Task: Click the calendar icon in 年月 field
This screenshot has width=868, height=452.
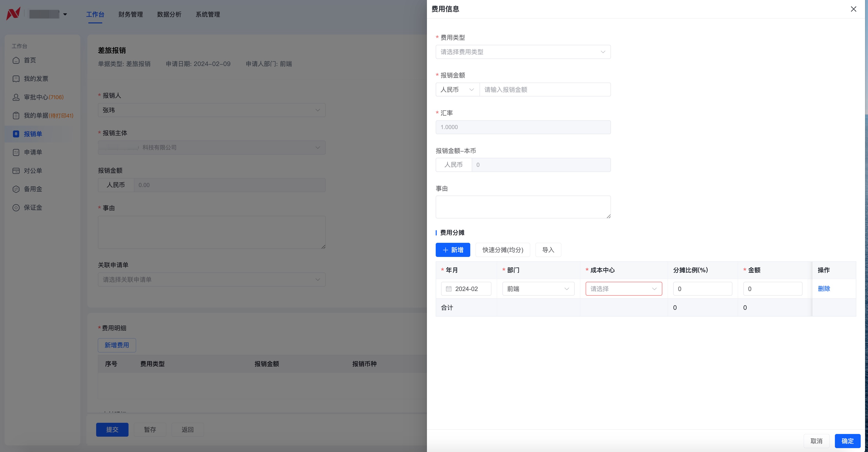Action: [x=449, y=289]
